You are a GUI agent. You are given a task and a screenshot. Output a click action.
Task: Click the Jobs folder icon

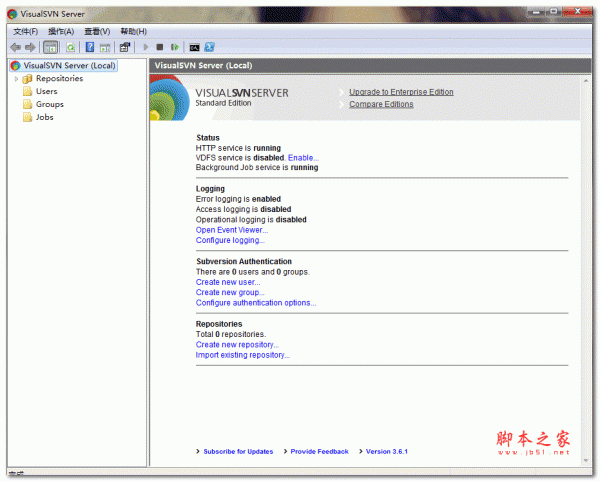(x=27, y=117)
